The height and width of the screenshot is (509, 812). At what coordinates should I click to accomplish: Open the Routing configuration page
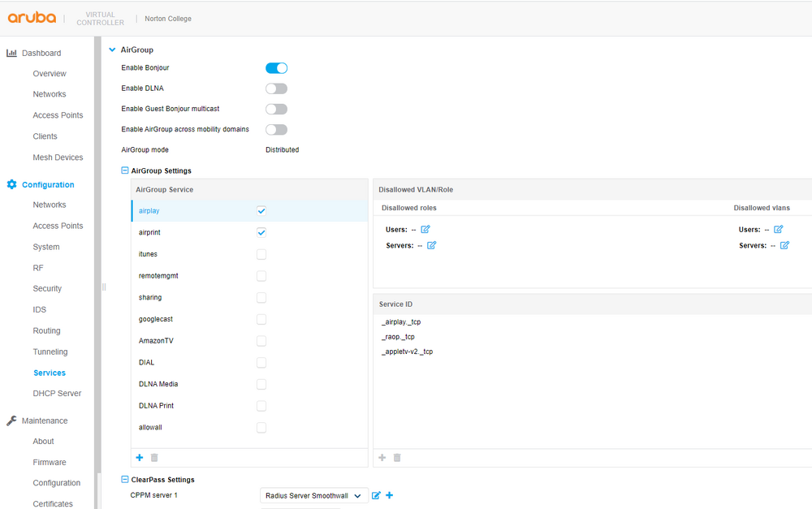coord(46,331)
